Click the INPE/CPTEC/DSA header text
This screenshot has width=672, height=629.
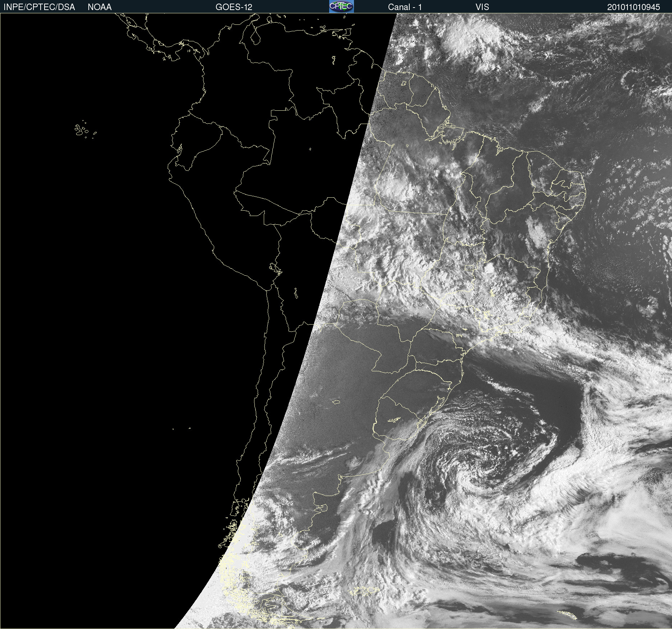tap(39, 7)
